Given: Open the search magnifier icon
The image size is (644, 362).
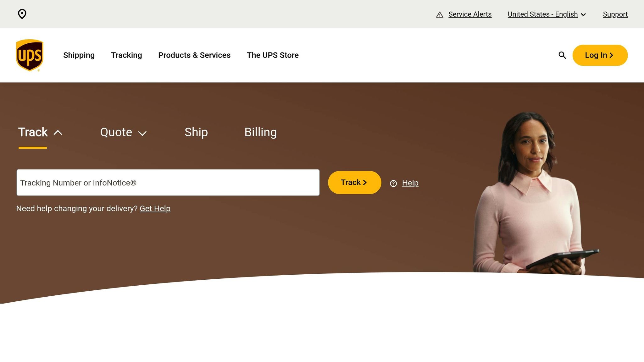Looking at the screenshot, I should click(x=562, y=55).
